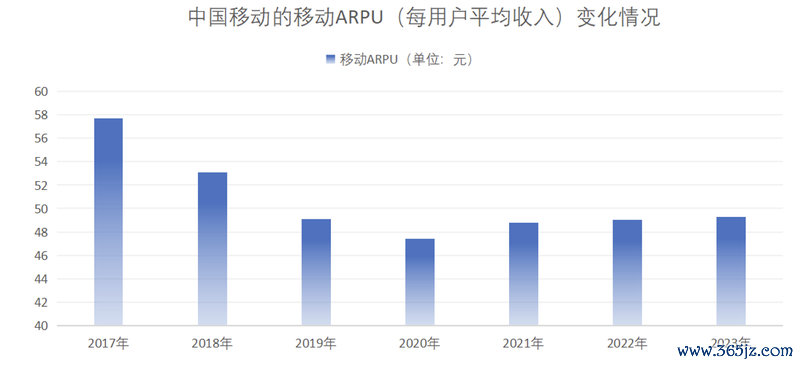The height and width of the screenshot is (366, 800).
Task: Select the 2023年 bar
Action: pos(731,271)
